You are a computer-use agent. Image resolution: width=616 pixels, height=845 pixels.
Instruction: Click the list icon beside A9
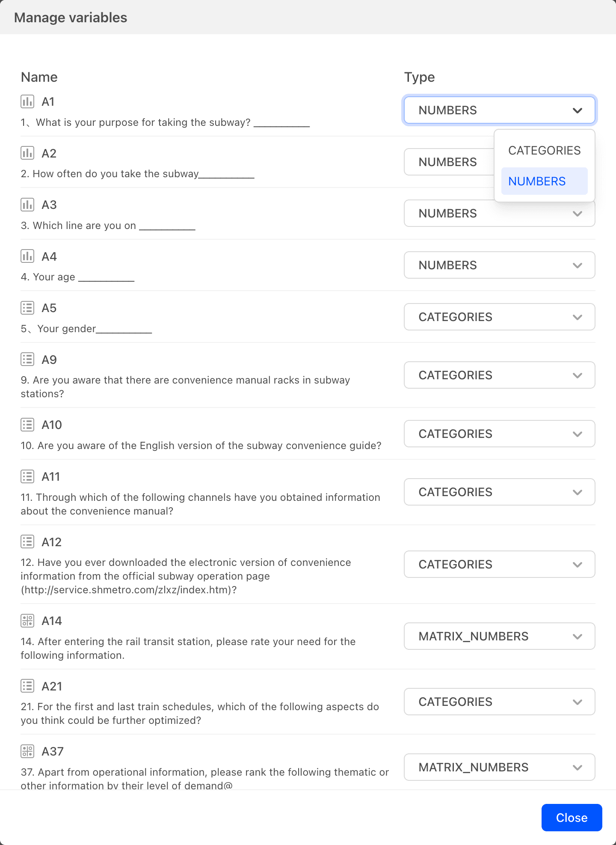(27, 360)
